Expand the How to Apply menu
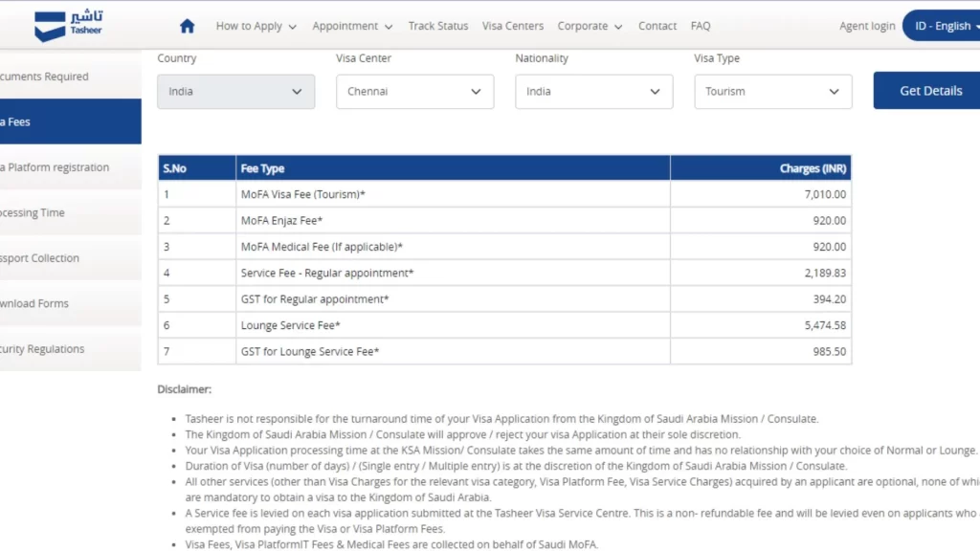The image size is (980, 551). 256,26
